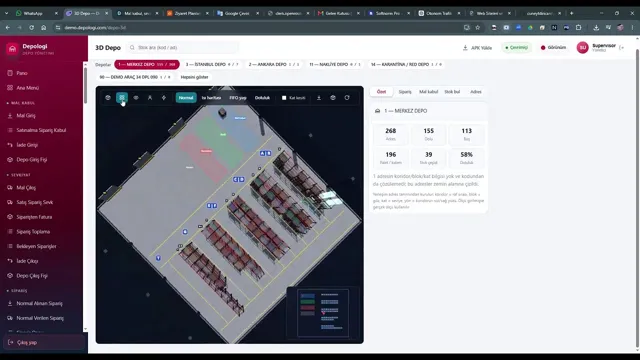
Task: Collapse the SİPARİŞ sidebar section
Action: click(x=18, y=291)
